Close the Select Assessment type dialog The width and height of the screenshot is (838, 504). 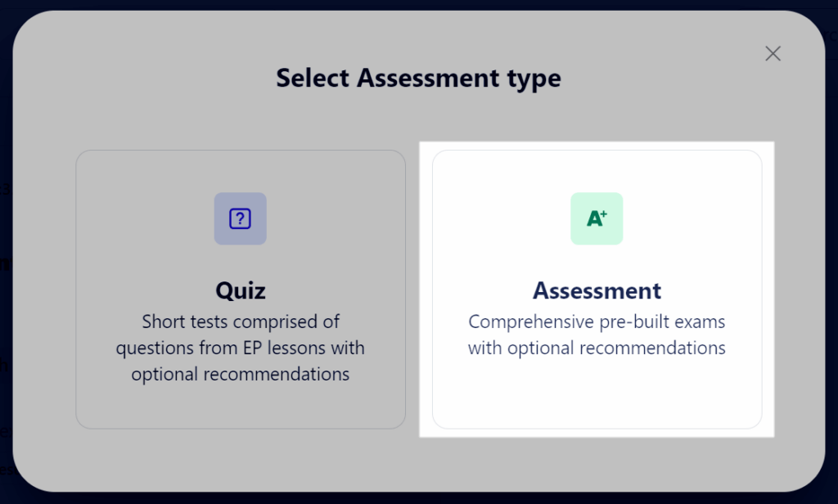tap(773, 53)
